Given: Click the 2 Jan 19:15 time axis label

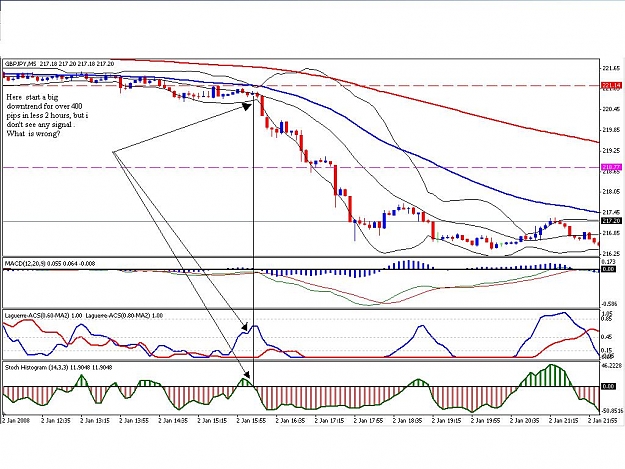Looking at the screenshot, I should pos(446,420).
